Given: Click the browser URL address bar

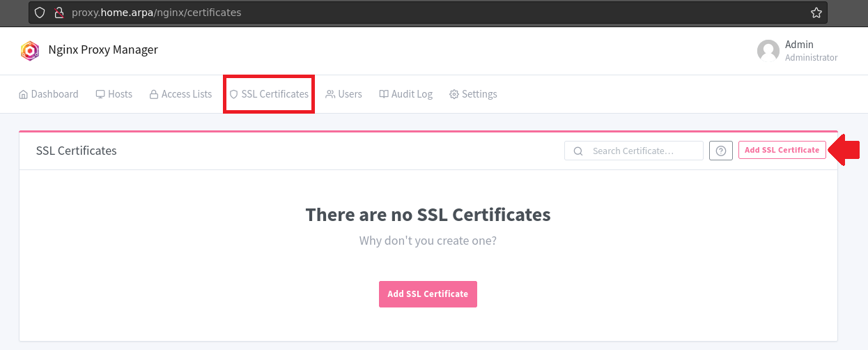Looking at the screenshot, I should (428, 13).
